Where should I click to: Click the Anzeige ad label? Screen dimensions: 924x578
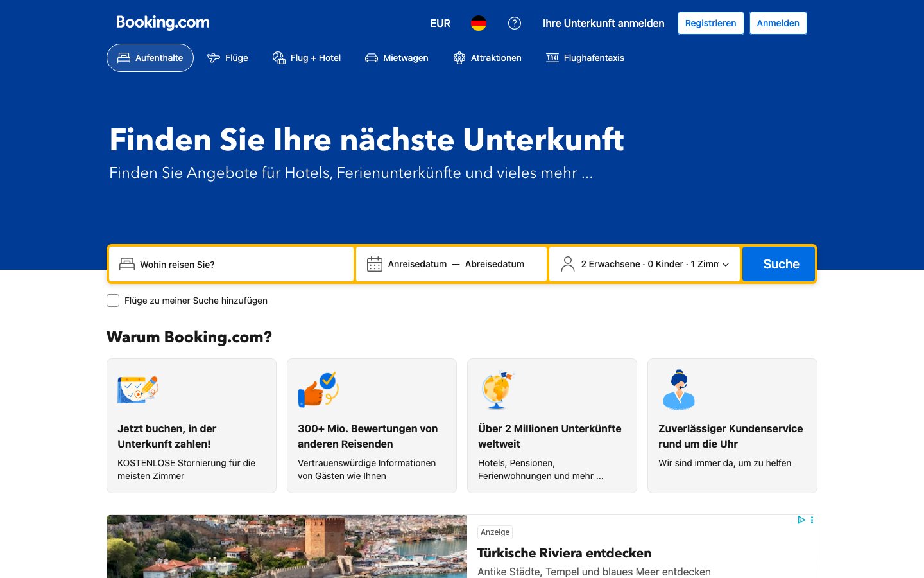pyautogui.click(x=495, y=532)
